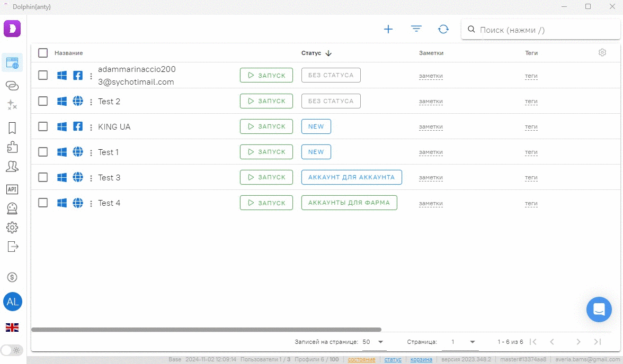
Task: Expand the records per page dropdown
Action: pos(374,342)
